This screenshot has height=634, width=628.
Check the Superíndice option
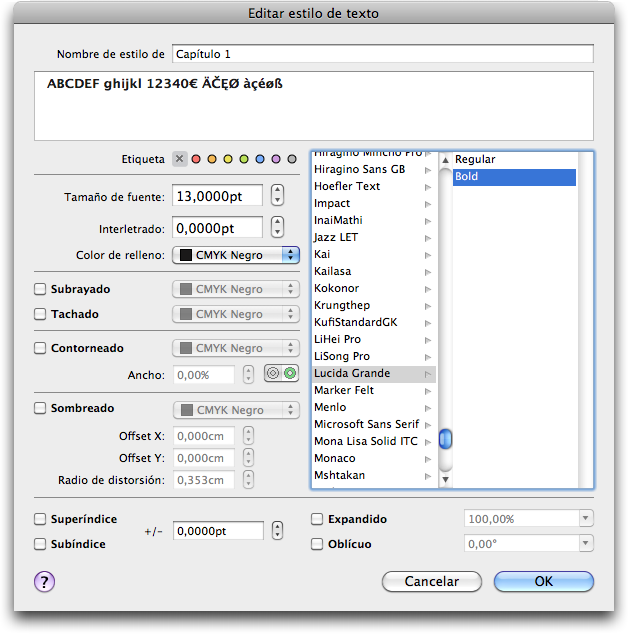pyautogui.click(x=40, y=519)
